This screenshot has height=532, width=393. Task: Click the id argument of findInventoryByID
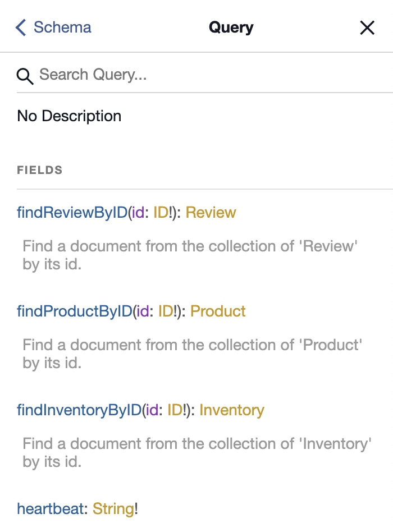pyautogui.click(x=152, y=410)
